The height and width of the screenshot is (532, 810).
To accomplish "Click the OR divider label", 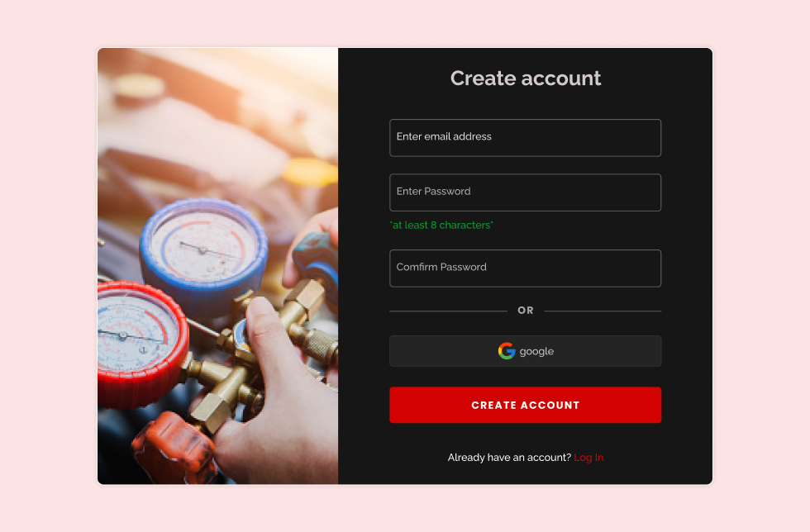I will point(526,311).
